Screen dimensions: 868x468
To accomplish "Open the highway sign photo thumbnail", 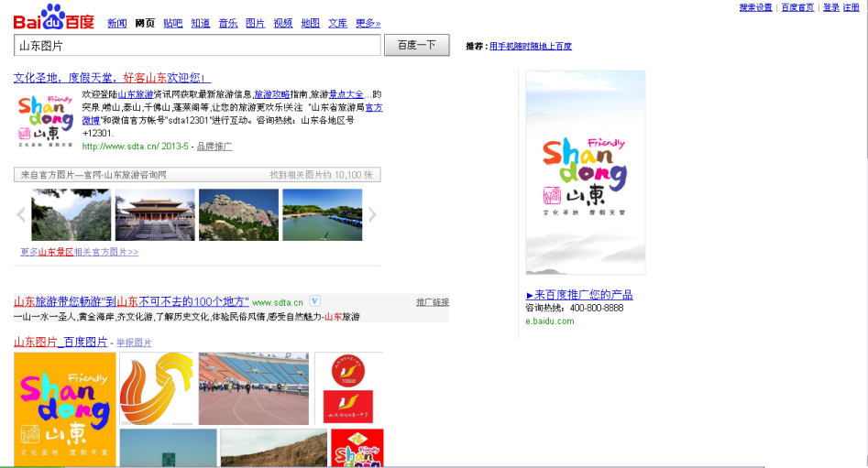I will (169, 448).
